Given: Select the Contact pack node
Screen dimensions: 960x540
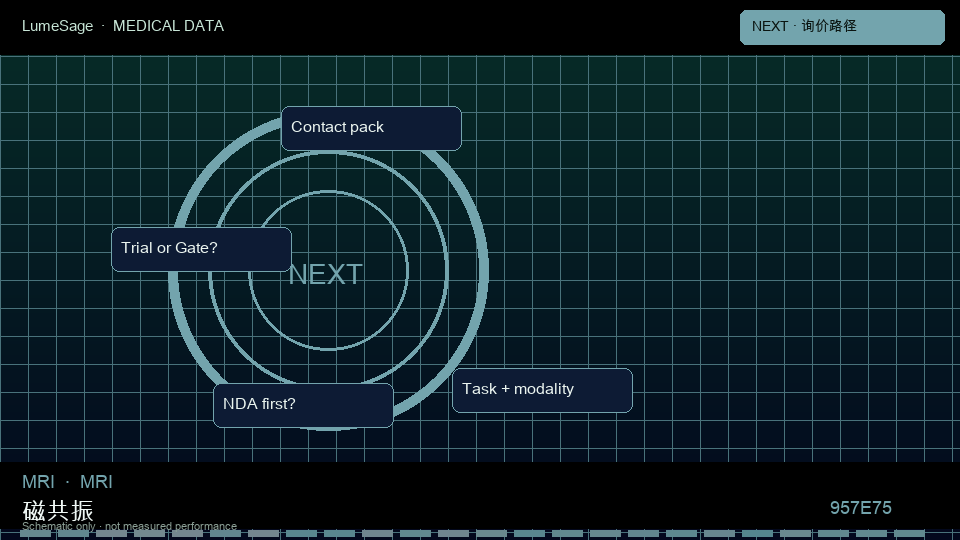Looking at the screenshot, I should click(x=371, y=128).
